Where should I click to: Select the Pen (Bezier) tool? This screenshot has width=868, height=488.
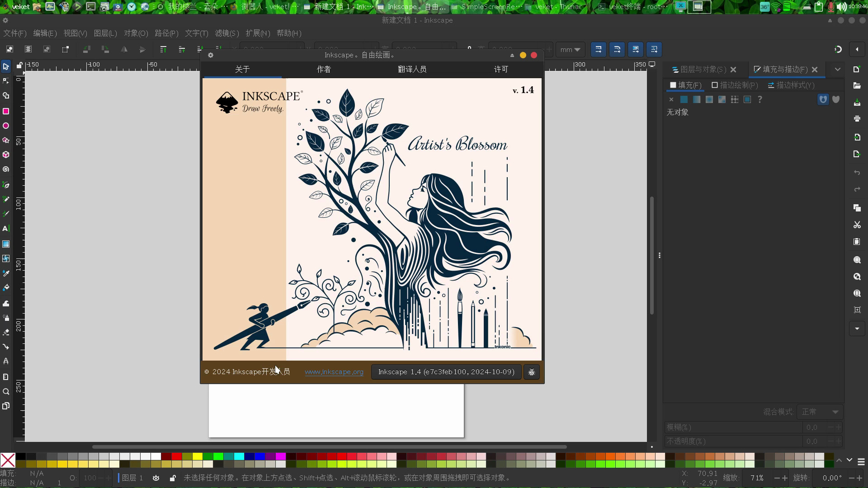(6, 185)
